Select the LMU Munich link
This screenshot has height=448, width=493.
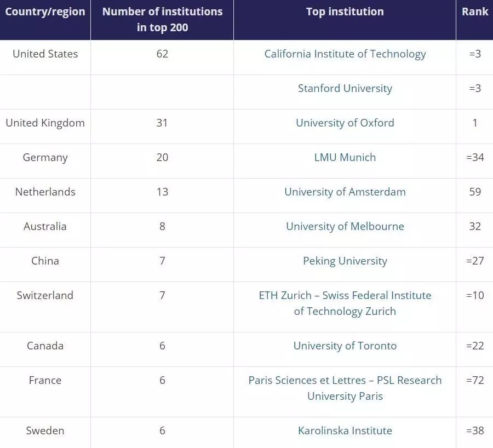click(x=345, y=157)
